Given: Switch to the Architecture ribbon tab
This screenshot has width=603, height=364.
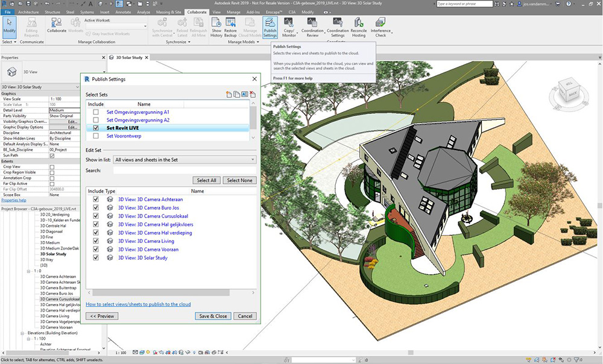Looking at the screenshot, I should click(x=28, y=12).
